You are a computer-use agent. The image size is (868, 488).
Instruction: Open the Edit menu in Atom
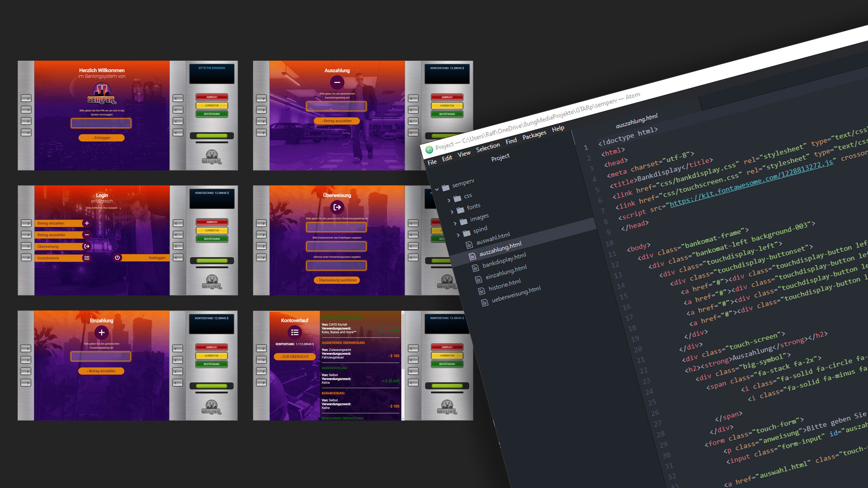pos(447,158)
